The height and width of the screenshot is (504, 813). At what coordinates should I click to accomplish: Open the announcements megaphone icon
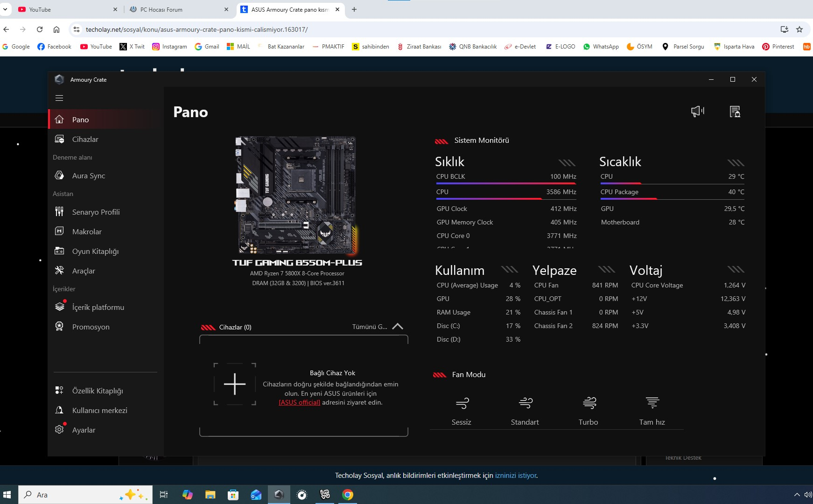[698, 112]
